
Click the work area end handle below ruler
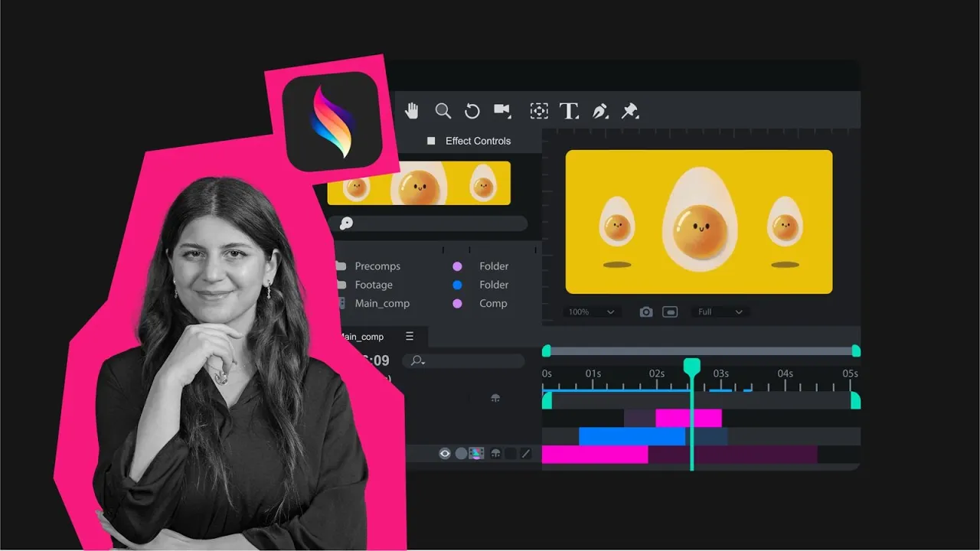point(855,400)
